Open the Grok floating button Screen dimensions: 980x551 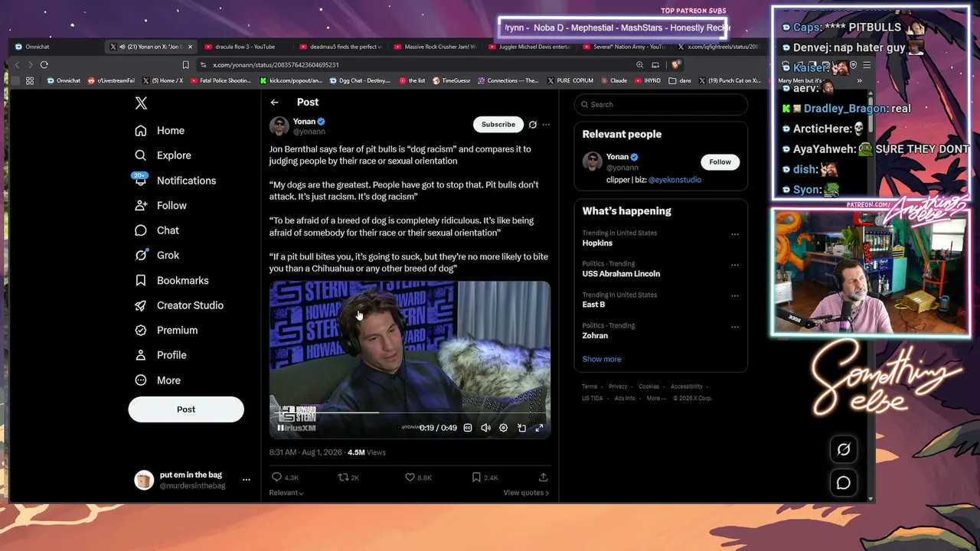(844, 449)
